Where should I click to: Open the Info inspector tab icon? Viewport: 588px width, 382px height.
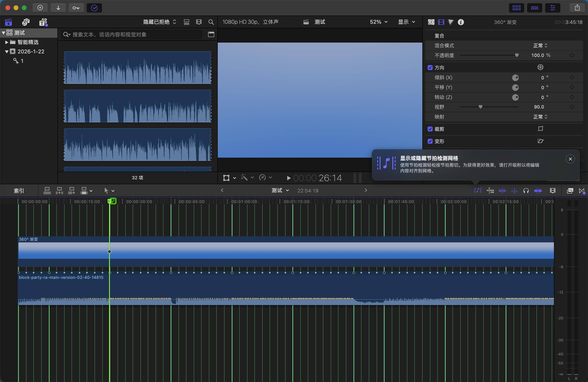[x=460, y=22]
